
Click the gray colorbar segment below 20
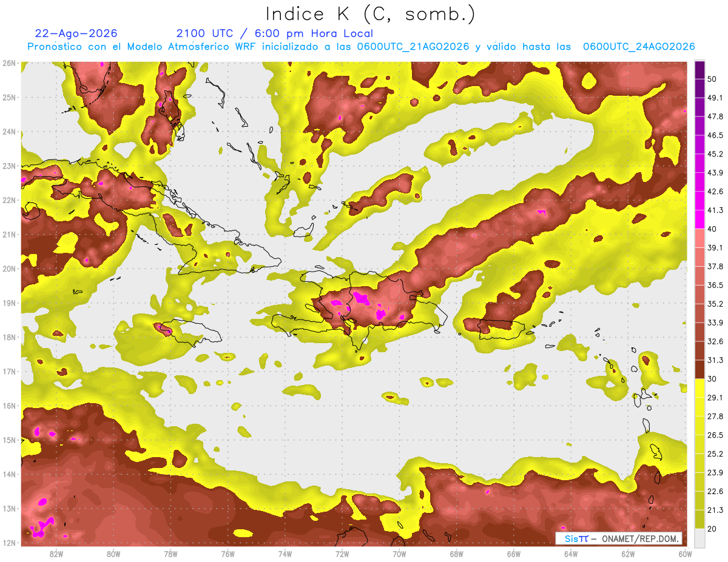pos(699,537)
